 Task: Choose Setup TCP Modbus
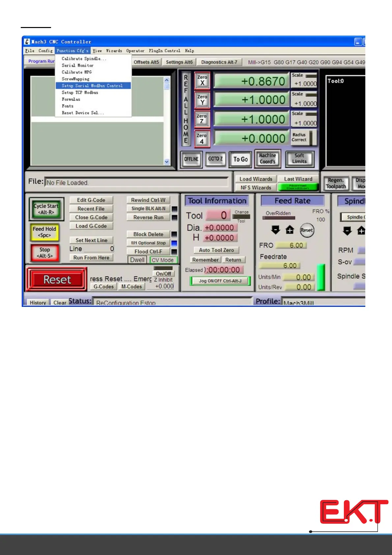click(94, 93)
